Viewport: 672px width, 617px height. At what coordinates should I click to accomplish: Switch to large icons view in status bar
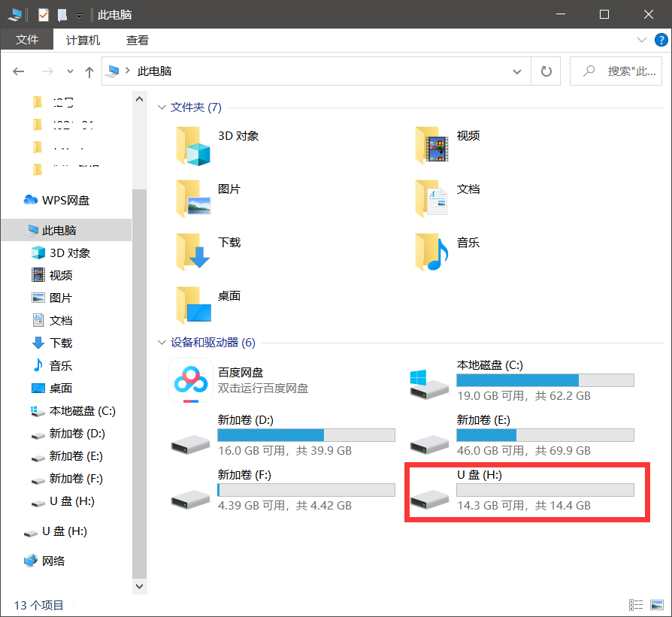coord(657,605)
